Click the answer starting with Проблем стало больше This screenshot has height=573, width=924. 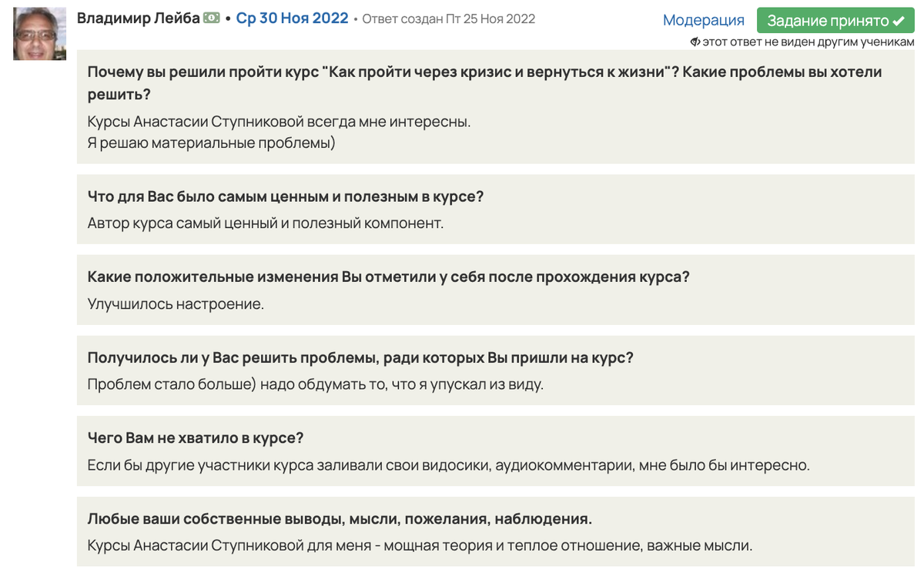315,384
